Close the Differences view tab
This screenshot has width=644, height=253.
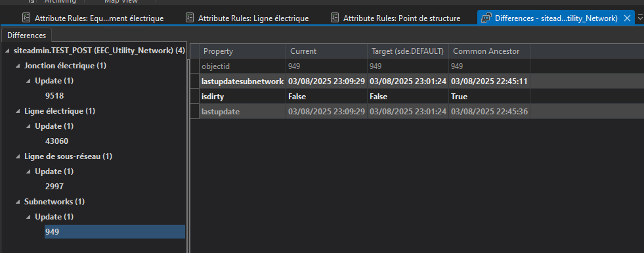tap(627, 18)
